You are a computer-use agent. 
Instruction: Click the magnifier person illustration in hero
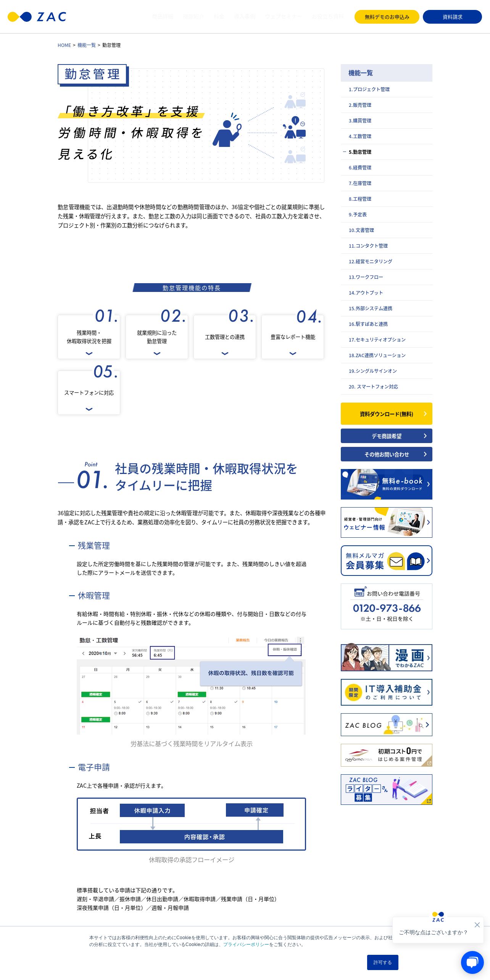(227, 130)
